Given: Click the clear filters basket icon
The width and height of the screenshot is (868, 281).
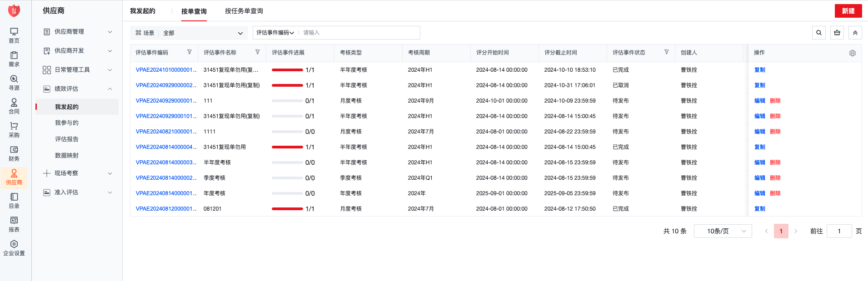Looking at the screenshot, I should (837, 33).
